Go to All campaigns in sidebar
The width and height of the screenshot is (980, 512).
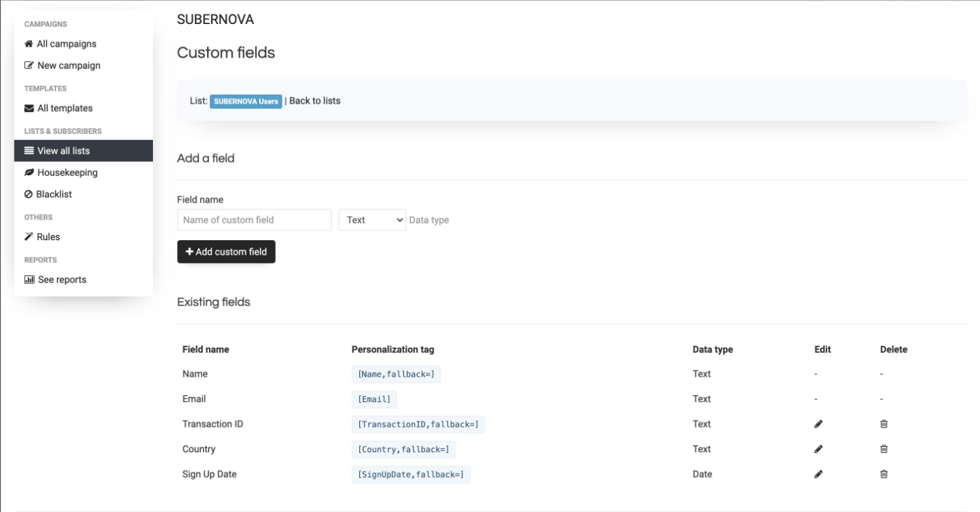66,44
